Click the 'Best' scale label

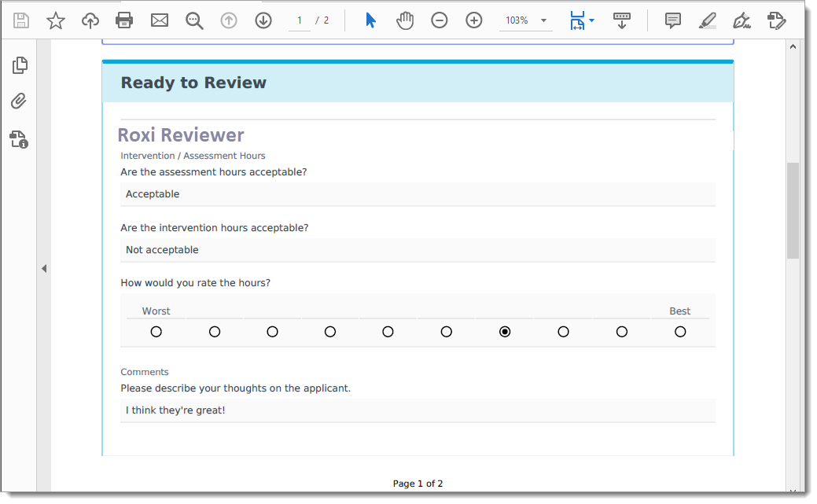coord(680,311)
